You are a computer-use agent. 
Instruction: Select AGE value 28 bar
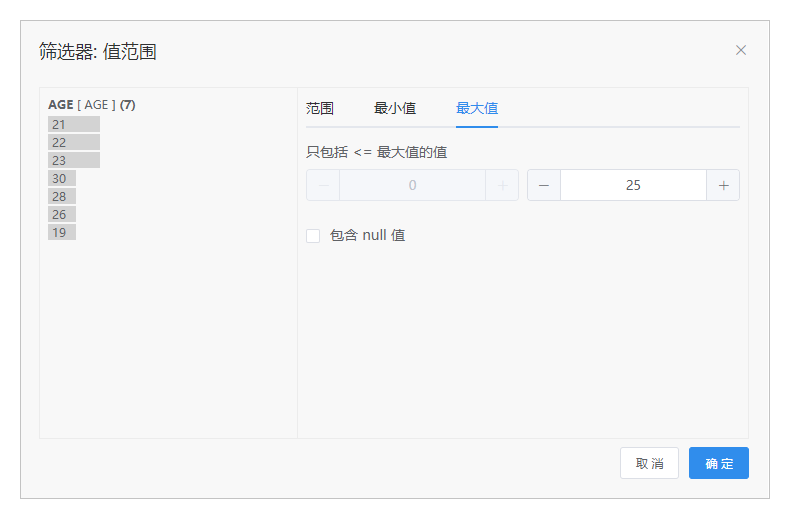point(62,197)
